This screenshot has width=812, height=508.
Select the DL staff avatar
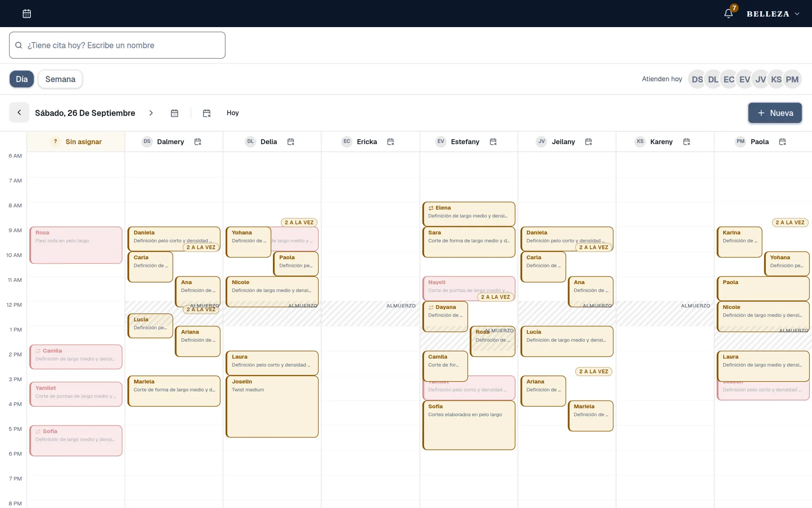[713, 79]
